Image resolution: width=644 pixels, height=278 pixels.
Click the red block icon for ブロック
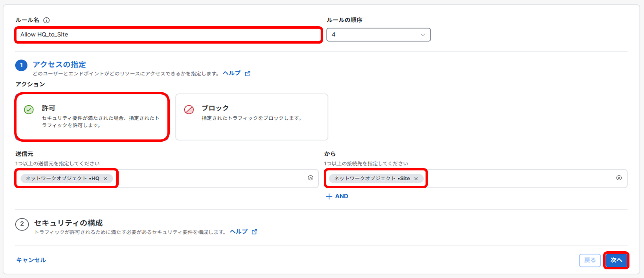[189, 110]
